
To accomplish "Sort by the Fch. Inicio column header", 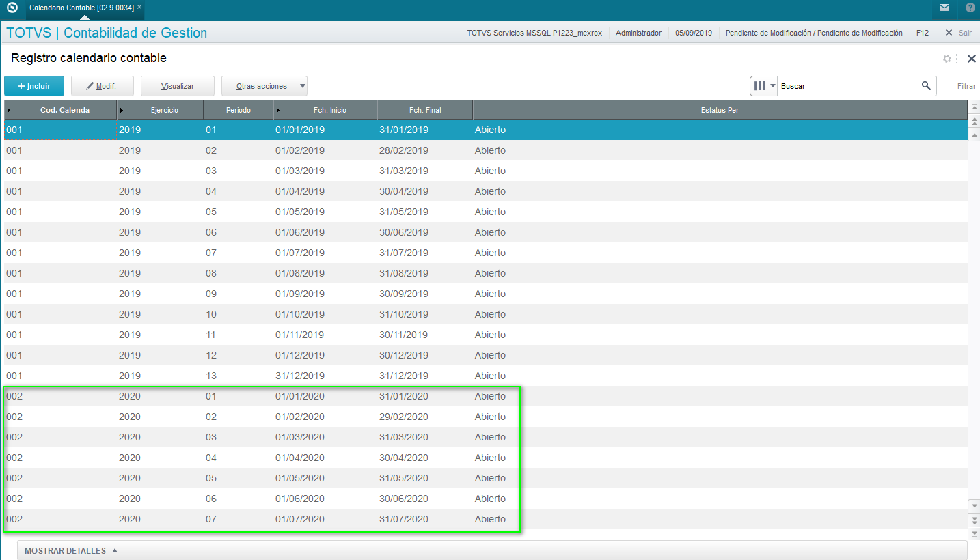I will (325, 110).
